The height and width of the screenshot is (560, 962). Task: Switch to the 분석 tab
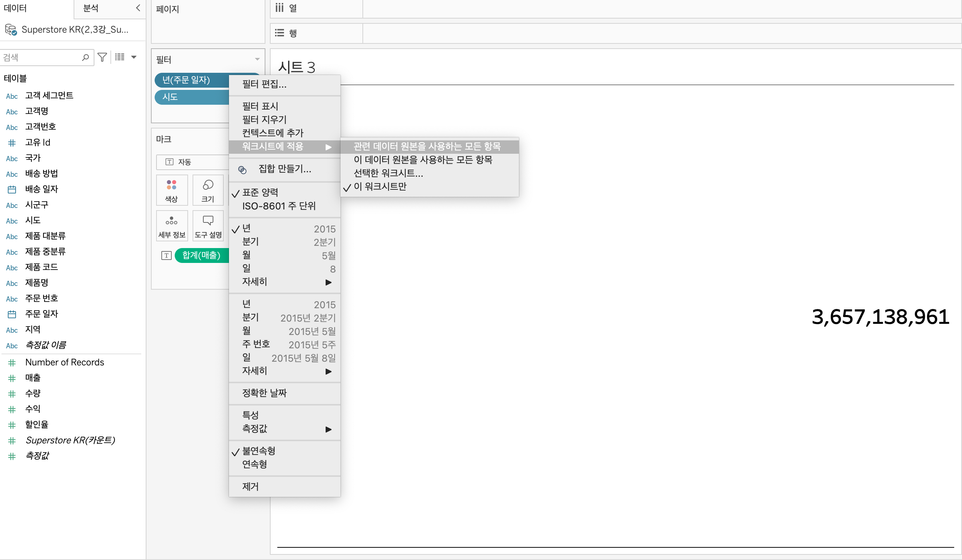coord(91,8)
